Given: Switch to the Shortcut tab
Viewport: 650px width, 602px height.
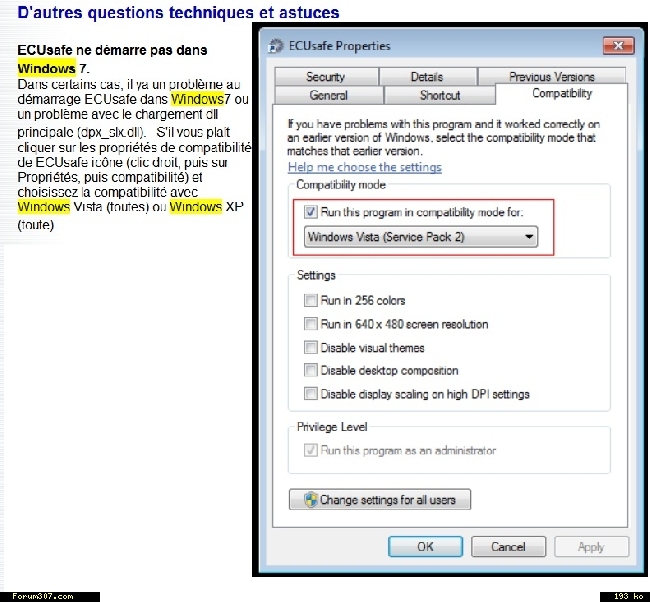Looking at the screenshot, I should click(440, 95).
